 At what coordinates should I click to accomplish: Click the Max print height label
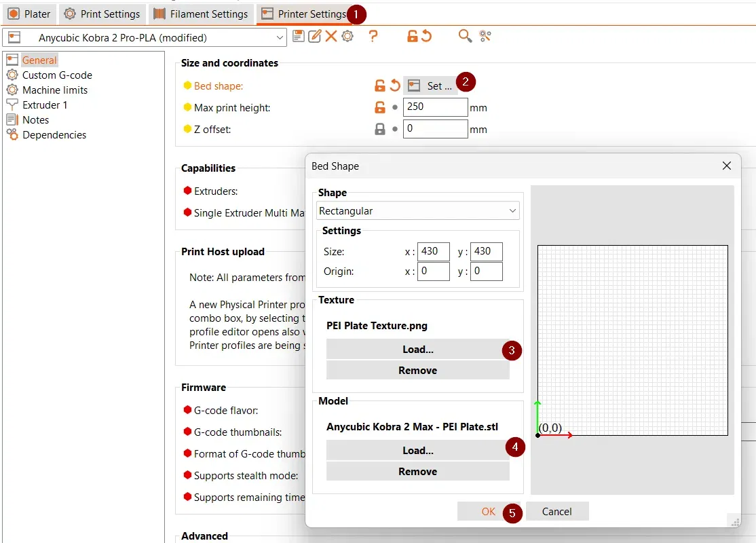coord(232,107)
